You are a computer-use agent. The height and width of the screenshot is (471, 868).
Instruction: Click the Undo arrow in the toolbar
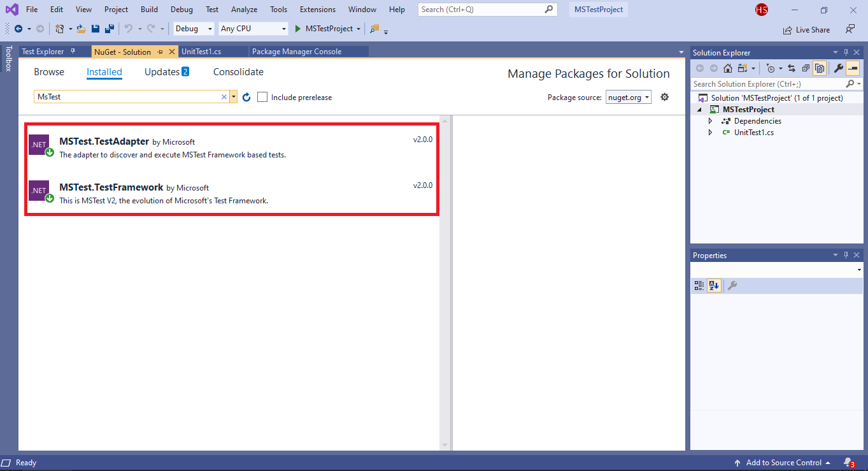(x=129, y=29)
